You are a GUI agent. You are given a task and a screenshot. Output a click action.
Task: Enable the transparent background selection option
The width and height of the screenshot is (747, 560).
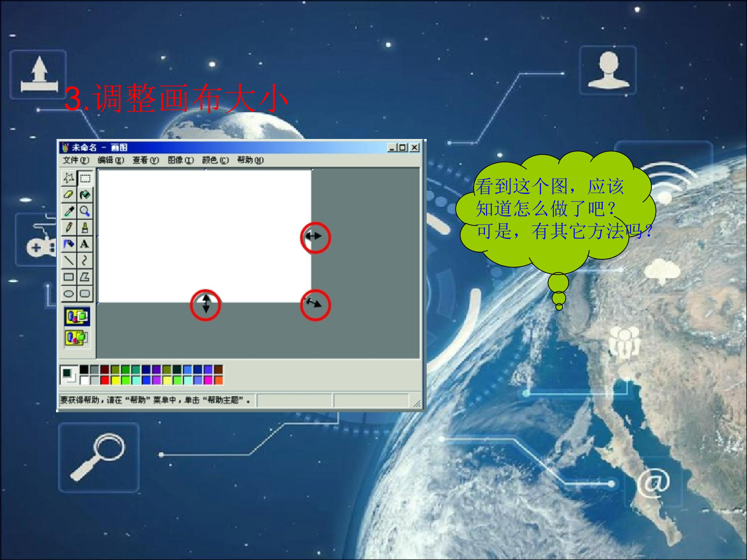tap(77, 338)
